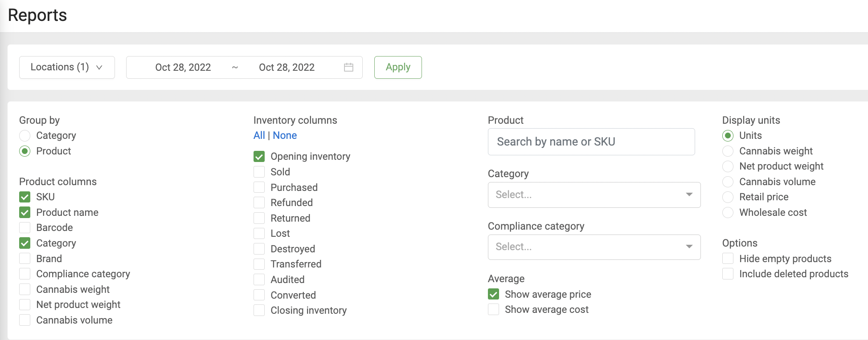Expand the Compliance category dropdown
The width and height of the screenshot is (868, 340).
[594, 247]
